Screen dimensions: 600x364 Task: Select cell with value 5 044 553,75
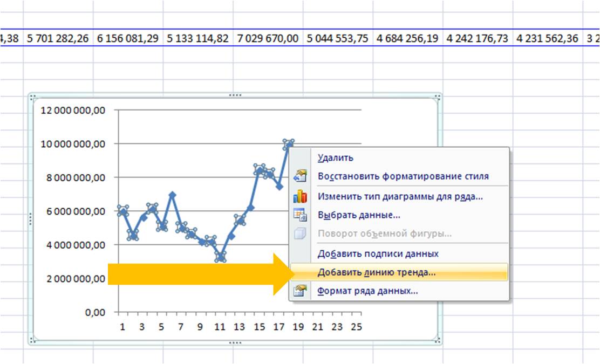pos(338,38)
